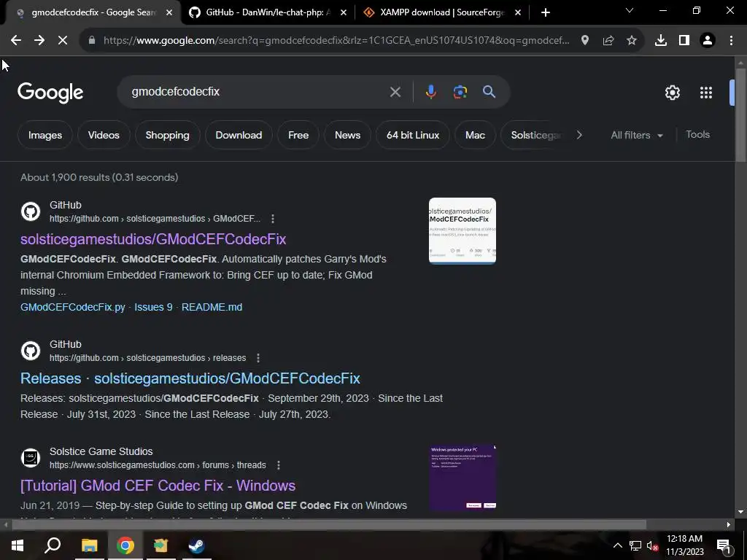This screenshot has height=560, width=747.
Task: Show more filter chips with right chevron
Action: tap(579, 135)
